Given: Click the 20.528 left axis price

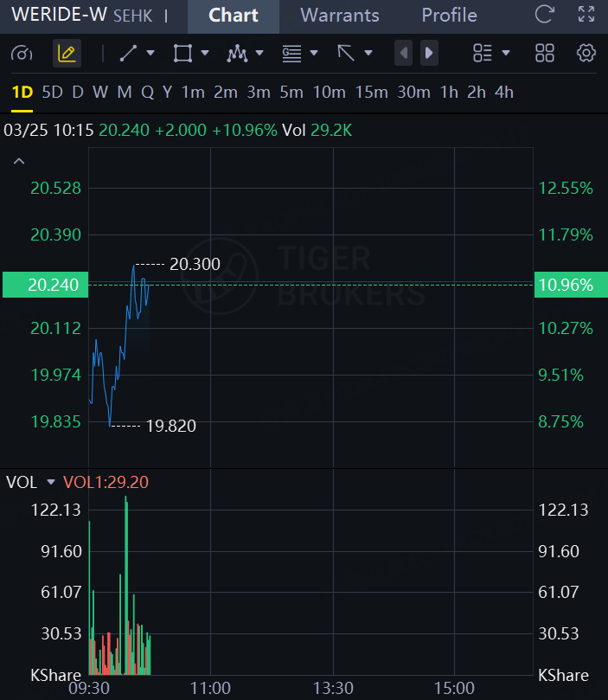Looking at the screenshot, I should point(55,189).
